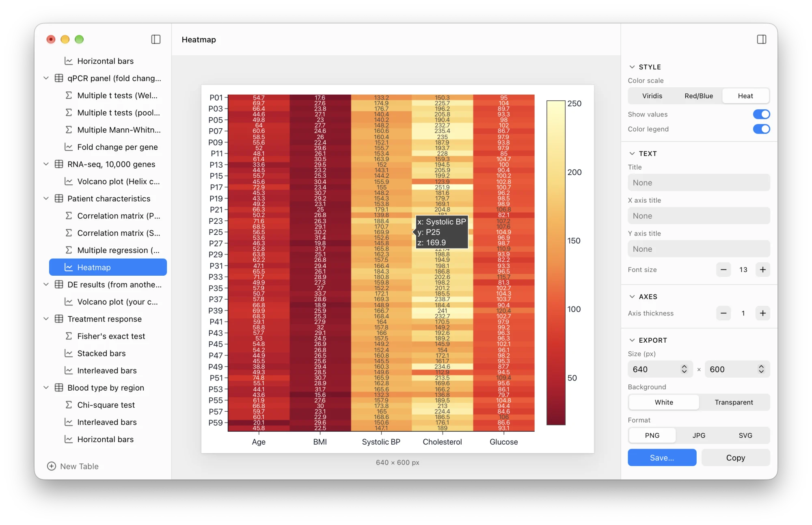This screenshot has width=812, height=525.
Task: Click the qPCR panel table icon
Action: tap(59, 78)
